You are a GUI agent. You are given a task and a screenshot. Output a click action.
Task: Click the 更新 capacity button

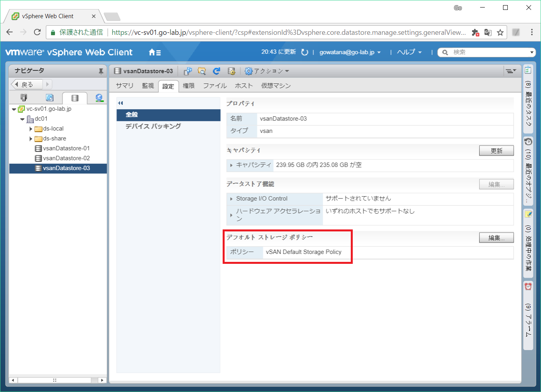coord(496,151)
